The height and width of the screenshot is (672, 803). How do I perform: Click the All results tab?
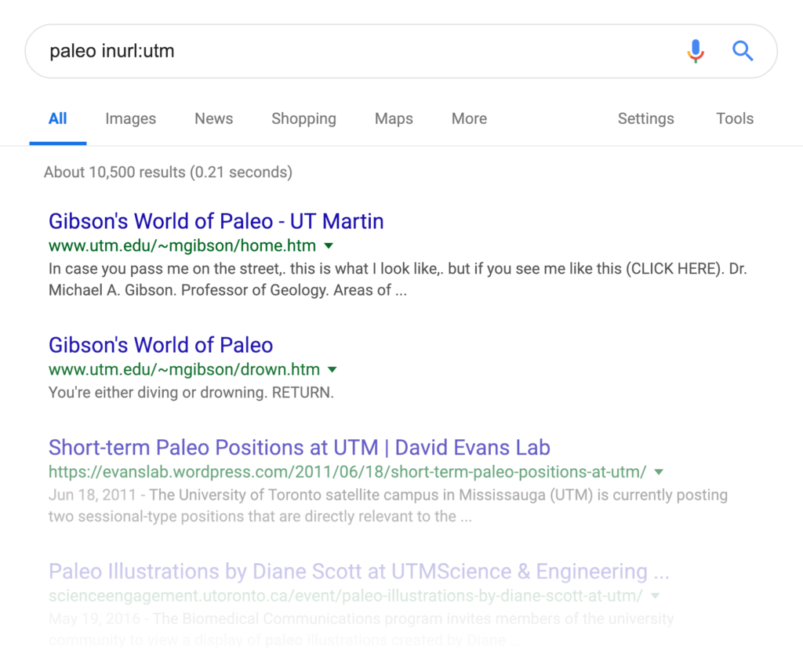point(57,118)
